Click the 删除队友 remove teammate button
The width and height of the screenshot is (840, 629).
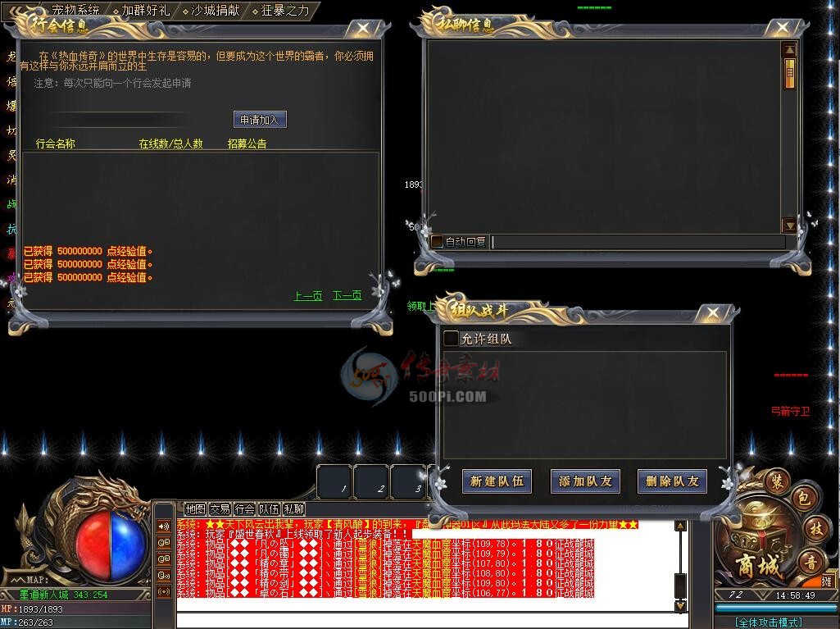coord(672,481)
